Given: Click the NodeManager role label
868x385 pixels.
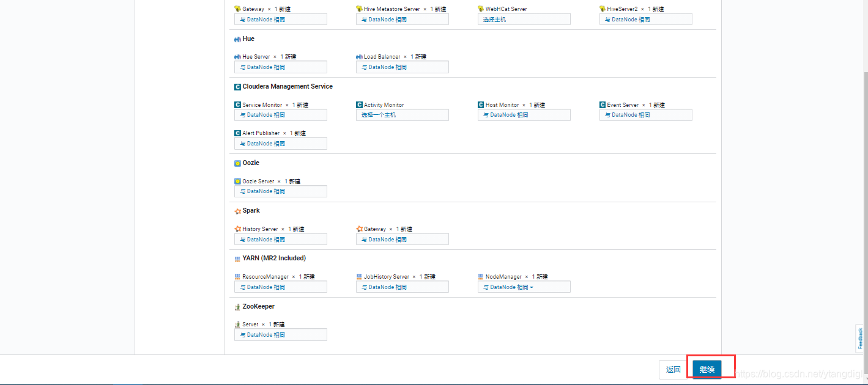Looking at the screenshot, I should [503, 277].
